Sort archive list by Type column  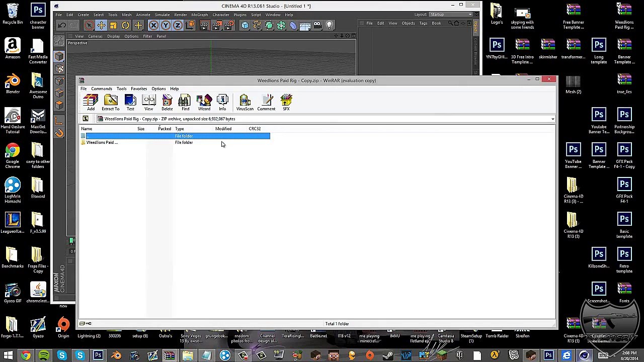pyautogui.click(x=180, y=129)
